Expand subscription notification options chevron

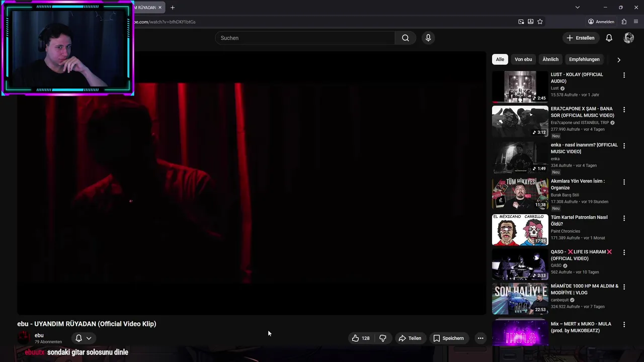pyautogui.click(x=89, y=338)
